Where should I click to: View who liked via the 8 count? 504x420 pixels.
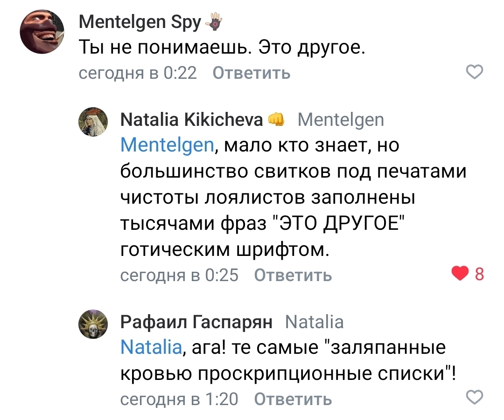[x=479, y=275]
